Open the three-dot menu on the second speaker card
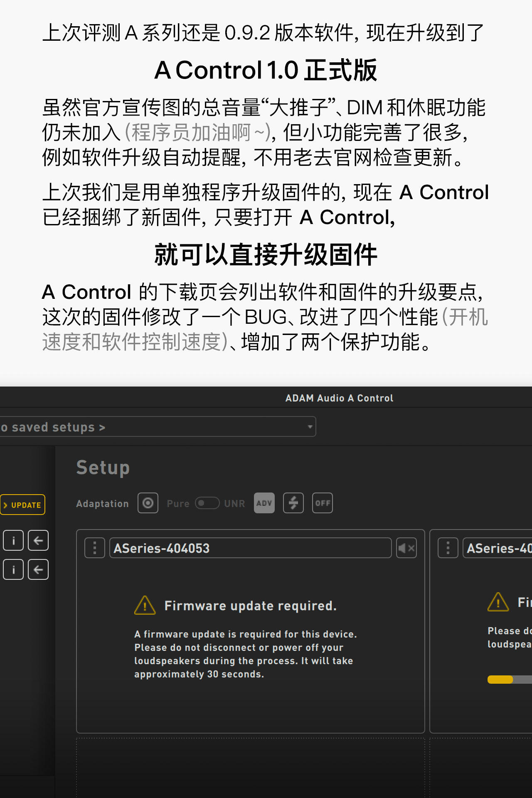Image resolution: width=532 pixels, height=798 pixels. [x=448, y=548]
